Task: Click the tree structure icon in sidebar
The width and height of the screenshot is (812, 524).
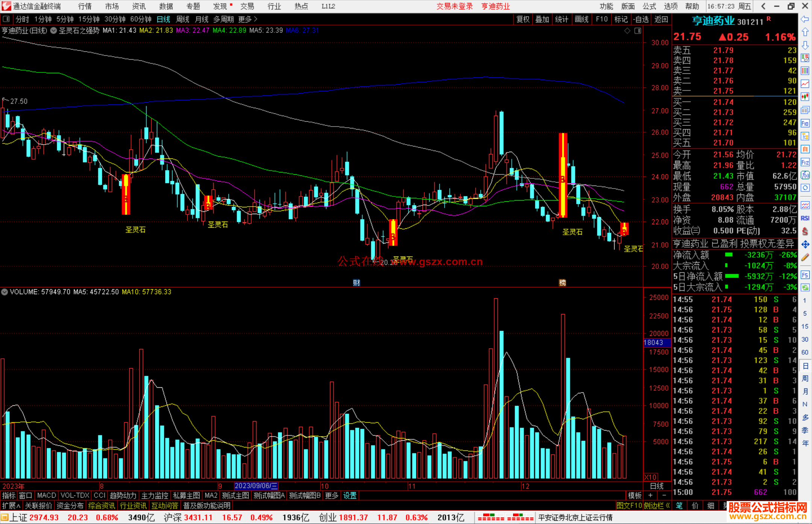Action: [805, 136]
